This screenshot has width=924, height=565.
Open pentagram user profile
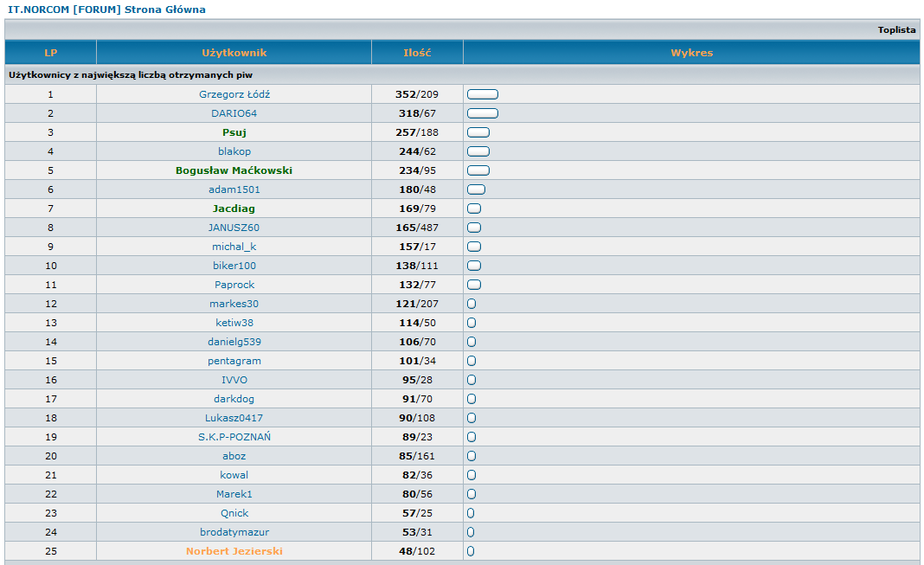point(234,361)
